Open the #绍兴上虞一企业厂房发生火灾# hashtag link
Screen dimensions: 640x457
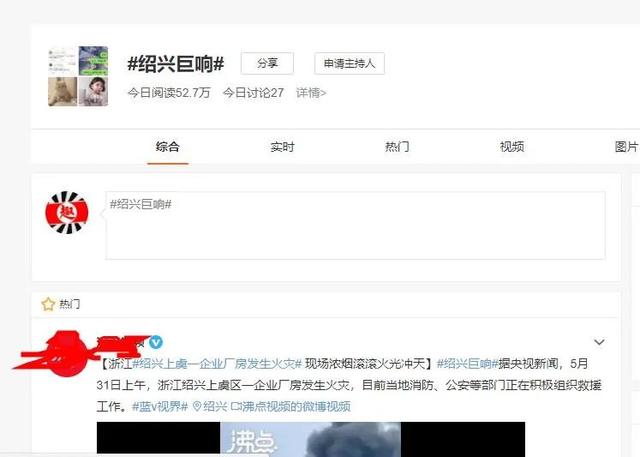217,364
